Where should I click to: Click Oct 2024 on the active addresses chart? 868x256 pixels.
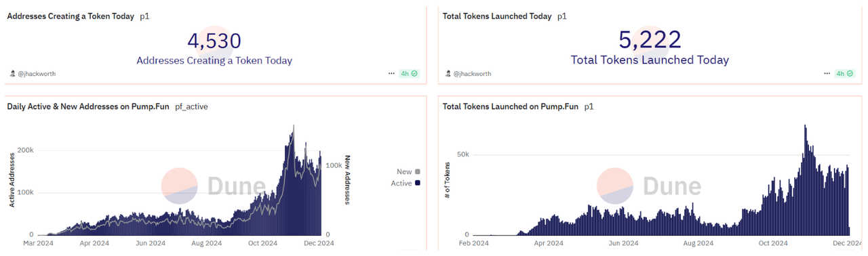(262, 242)
